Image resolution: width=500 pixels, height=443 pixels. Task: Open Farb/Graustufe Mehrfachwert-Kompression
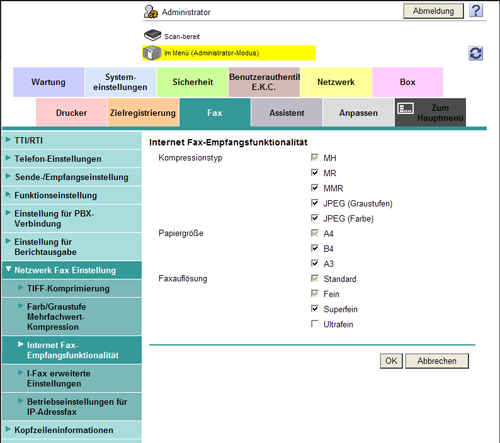pyautogui.click(x=72, y=317)
